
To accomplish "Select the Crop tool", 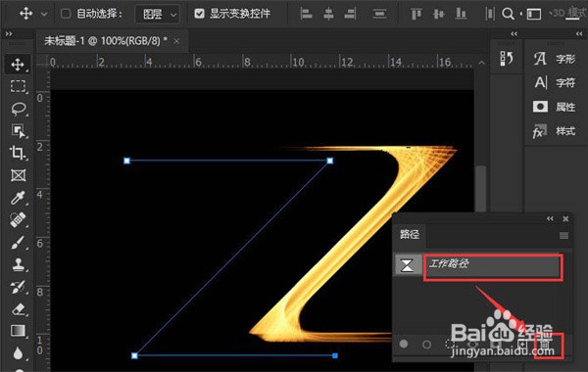I will point(18,153).
